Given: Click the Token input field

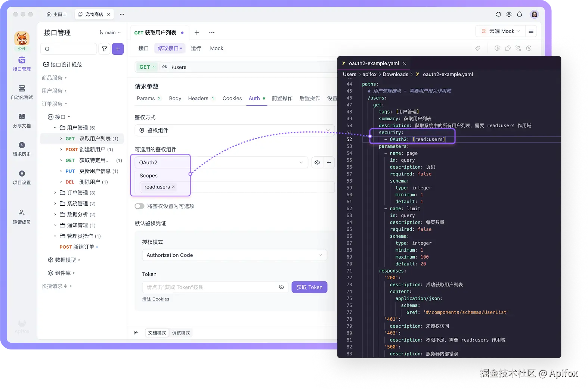Looking at the screenshot, I should 215,287.
